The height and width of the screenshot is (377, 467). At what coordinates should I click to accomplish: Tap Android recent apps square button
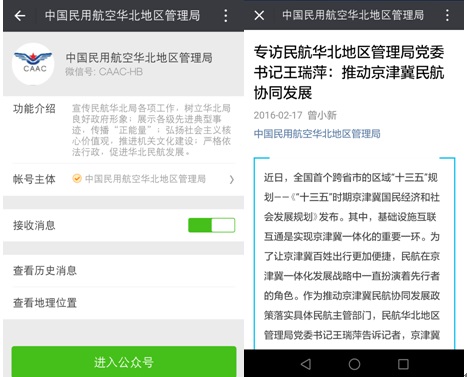click(x=403, y=364)
